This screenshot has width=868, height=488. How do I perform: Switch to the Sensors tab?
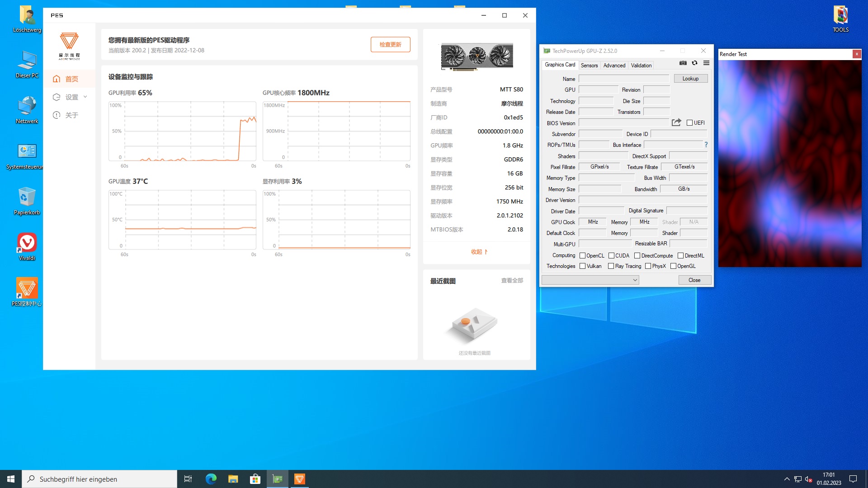coord(589,66)
